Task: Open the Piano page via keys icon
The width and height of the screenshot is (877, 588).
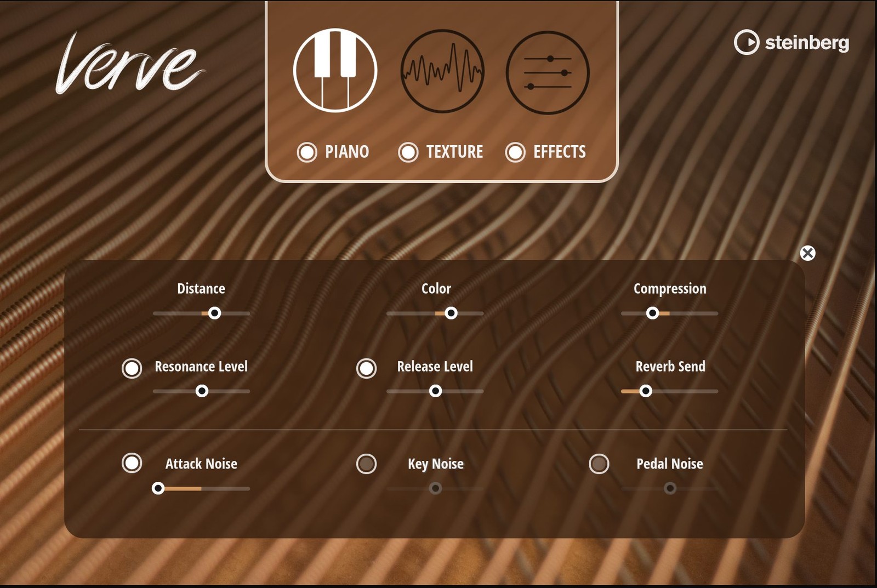Action: [335, 71]
